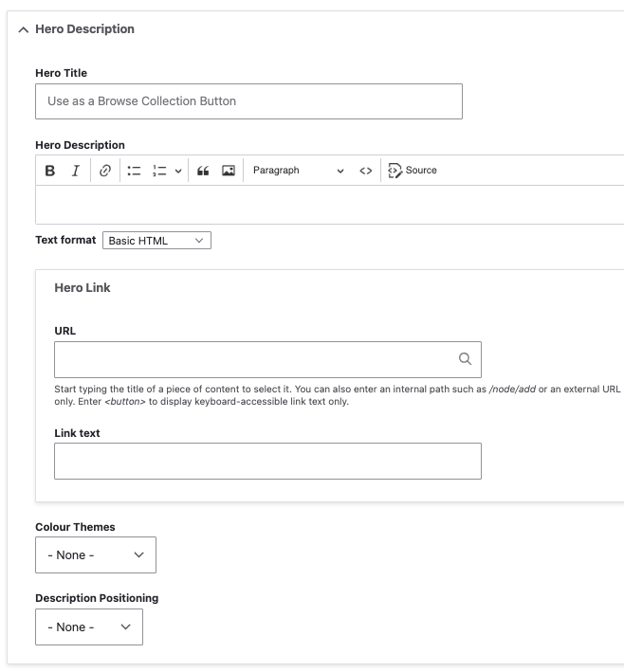Screen dimensions: 624x672
Task: Insert a numbered list
Action: coord(159,171)
